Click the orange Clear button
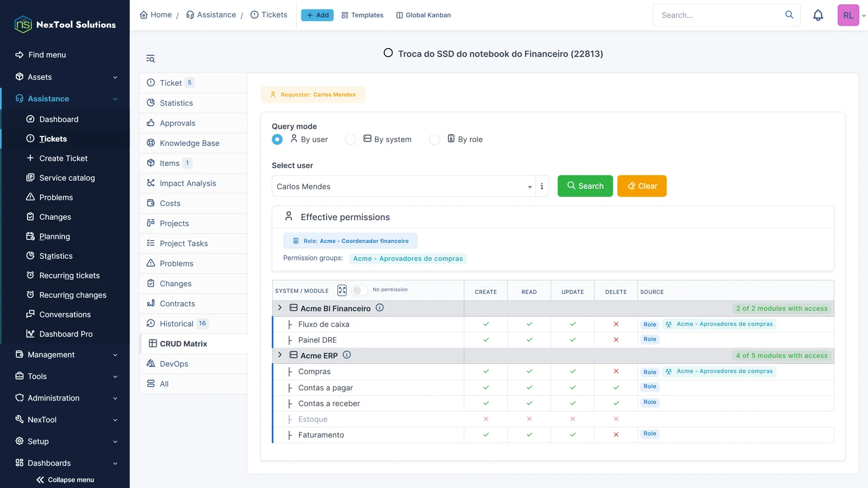The height and width of the screenshot is (488, 868). click(642, 186)
